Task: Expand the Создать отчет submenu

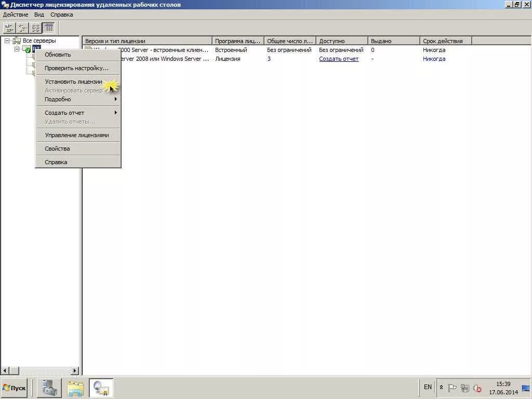Action: click(78, 113)
